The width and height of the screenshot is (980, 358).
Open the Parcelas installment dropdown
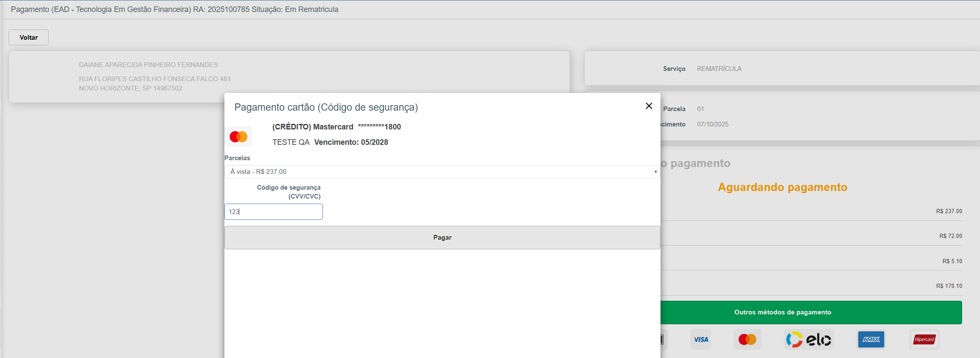click(x=442, y=172)
